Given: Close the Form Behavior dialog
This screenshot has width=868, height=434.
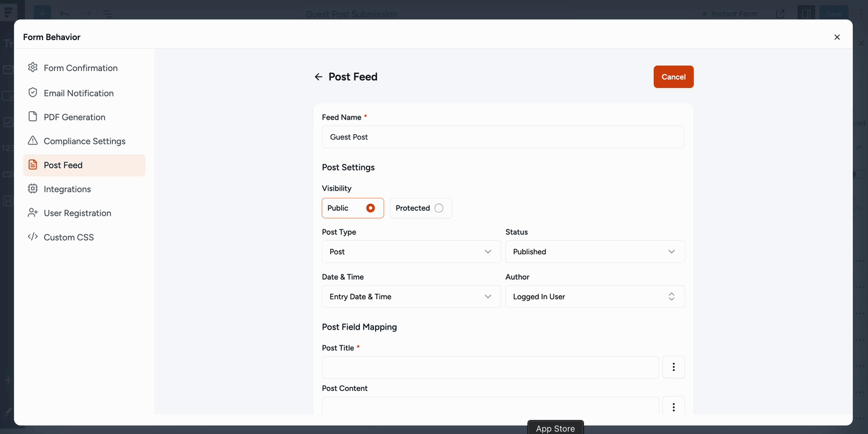Looking at the screenshot, I should click(x=837, y=37).
